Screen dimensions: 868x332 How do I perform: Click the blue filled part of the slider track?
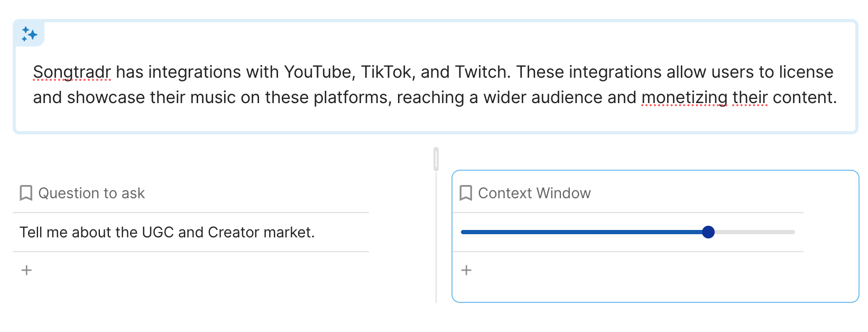click(x=581, y=232)
